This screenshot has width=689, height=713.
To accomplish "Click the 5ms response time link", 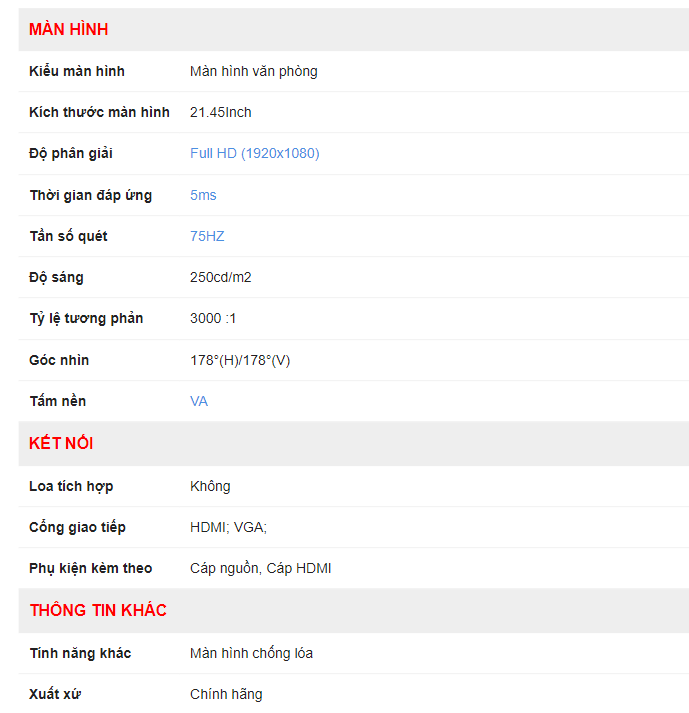I will [x=203, y=195].
